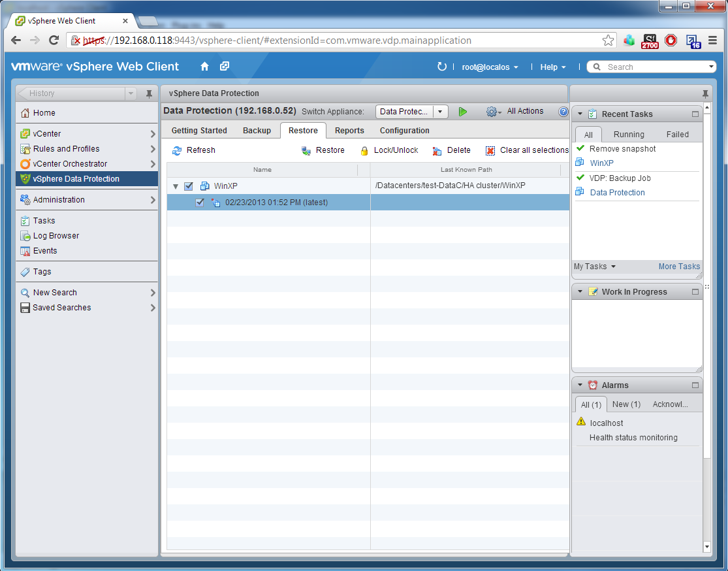This screenshot has width=728, height=571.
Task: Uncheck the WinXP checkbox
Action: pyautogui.click(x=189, y=186)
